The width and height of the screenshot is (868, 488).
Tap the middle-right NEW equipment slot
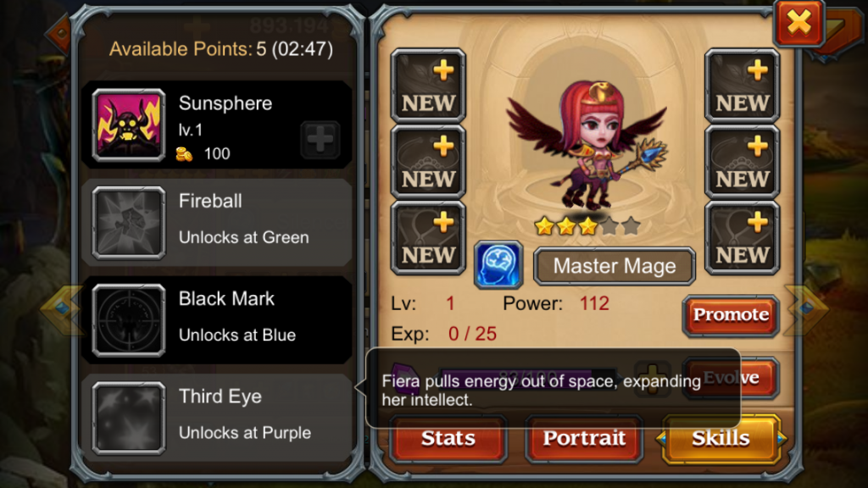point(742,162)
